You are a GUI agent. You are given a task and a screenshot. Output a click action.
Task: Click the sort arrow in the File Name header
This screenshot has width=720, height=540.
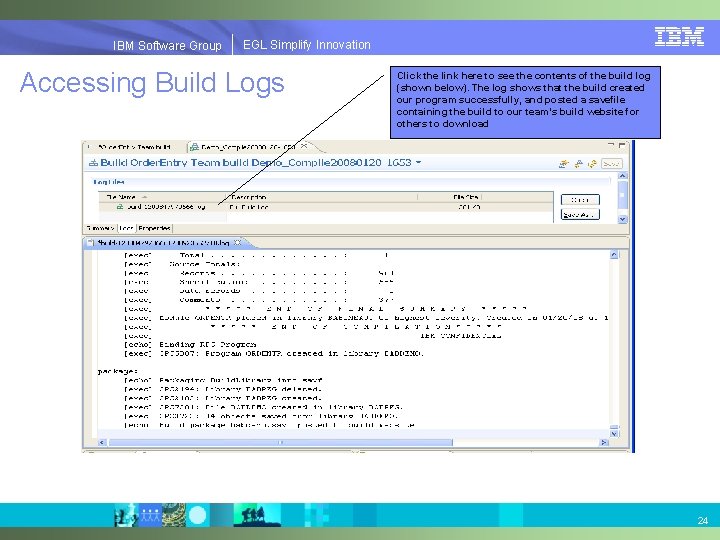[144, 197]
